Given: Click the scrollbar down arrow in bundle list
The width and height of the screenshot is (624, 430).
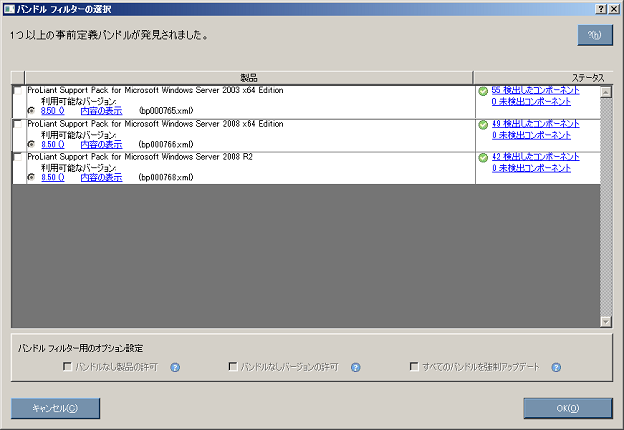Looking at the screenshot, I should pos(605,320).
